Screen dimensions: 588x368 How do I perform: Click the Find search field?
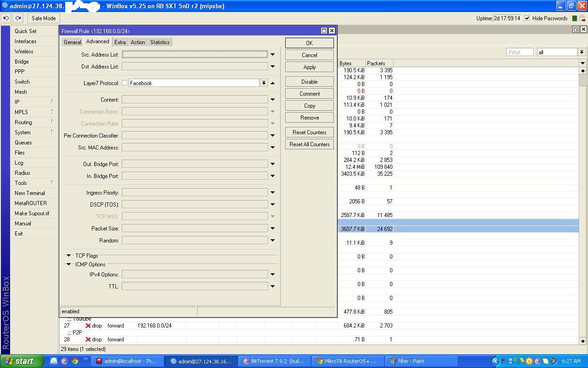pos(520,52)
